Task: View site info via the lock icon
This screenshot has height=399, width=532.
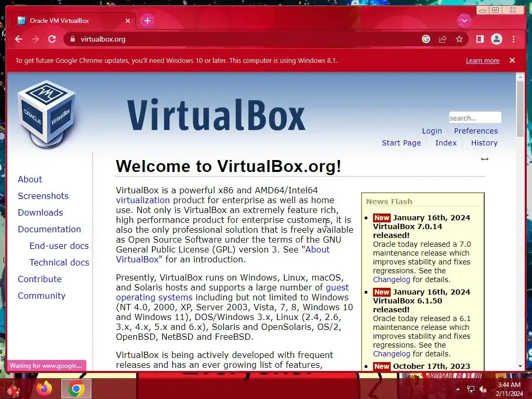Action: (x=72, y=39)
